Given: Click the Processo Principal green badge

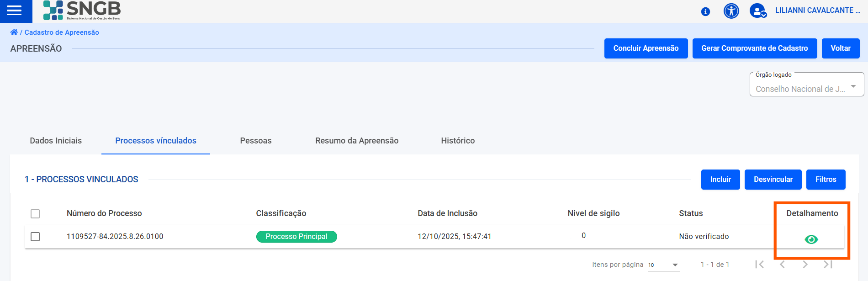Looking at the screenshot, I should 296,236.
